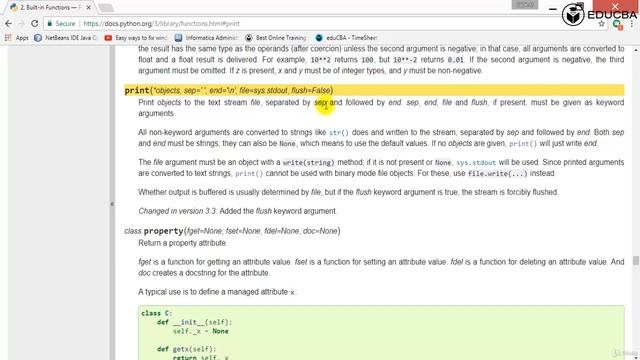Viewport: 640px width, 360px height.
Task: Follow the str() link in print description
Action: [339, 133]
